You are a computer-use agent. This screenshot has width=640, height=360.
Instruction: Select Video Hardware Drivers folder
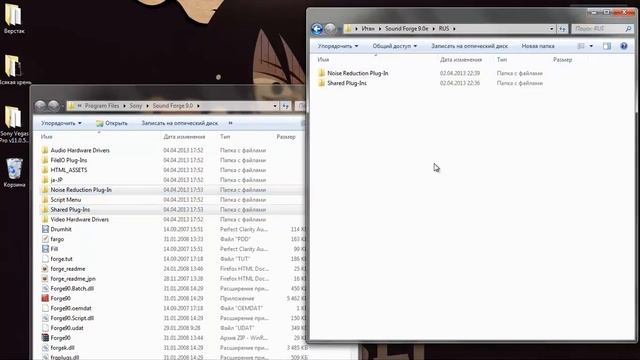(80, 219)
